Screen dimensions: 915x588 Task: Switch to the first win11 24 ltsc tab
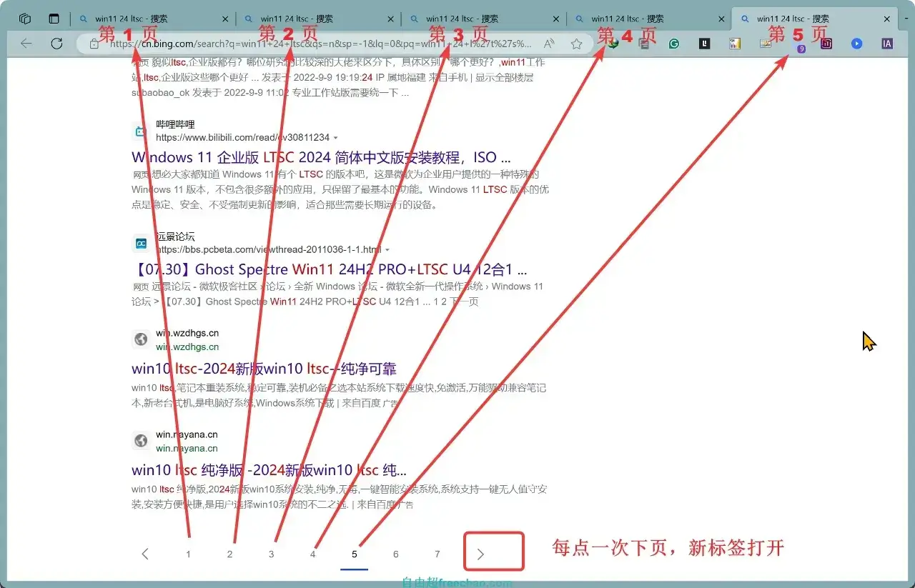154,19
